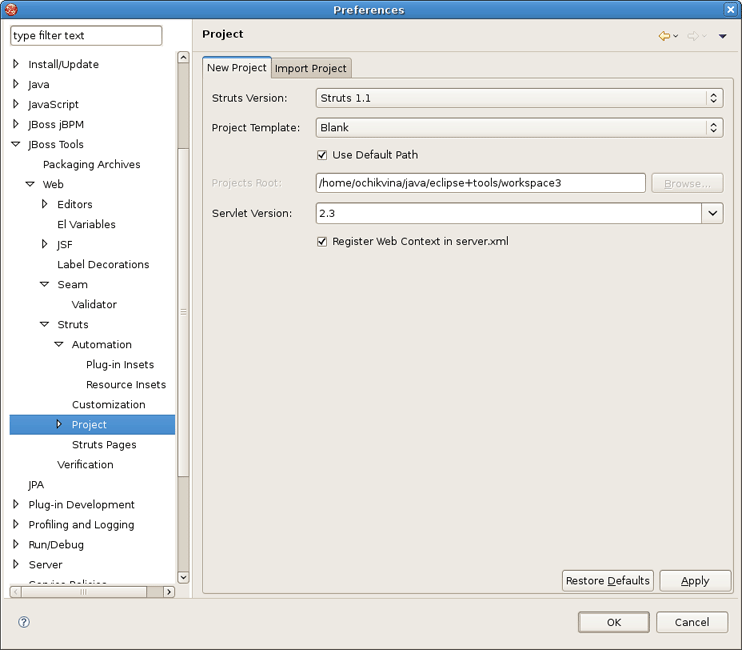Expand the Project tree node

[59, 424]
